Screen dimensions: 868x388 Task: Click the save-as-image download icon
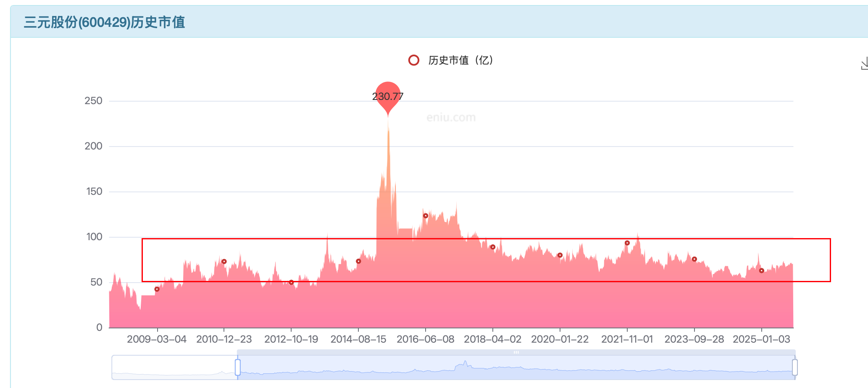[x=864, y=64]
